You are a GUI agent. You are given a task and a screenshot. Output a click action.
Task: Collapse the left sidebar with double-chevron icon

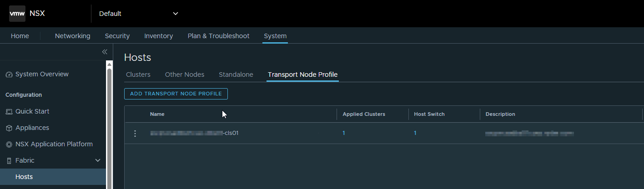click(105, 52)
